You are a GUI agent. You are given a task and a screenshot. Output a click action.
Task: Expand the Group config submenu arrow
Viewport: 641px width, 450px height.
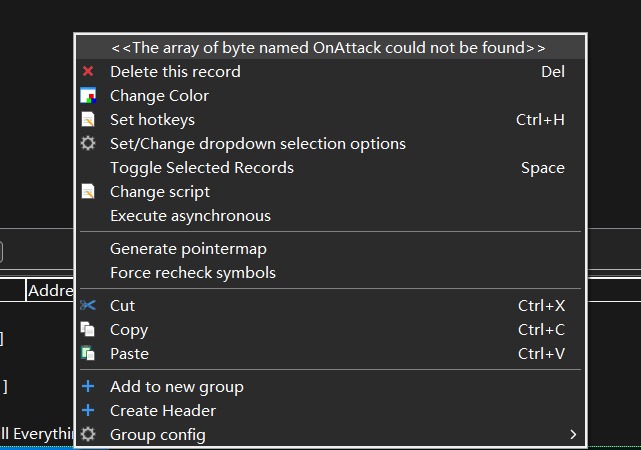tap(573, 435)
